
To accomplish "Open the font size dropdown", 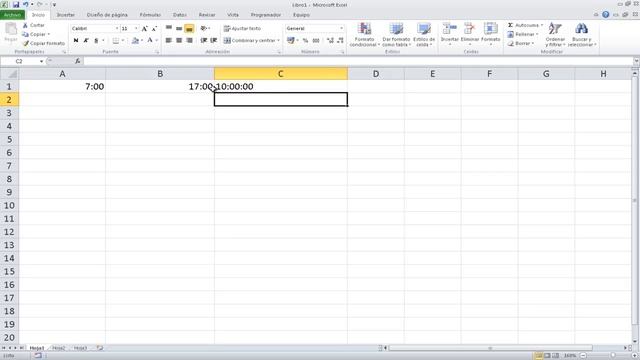I will pyautogui.click(x=136, y=29).
